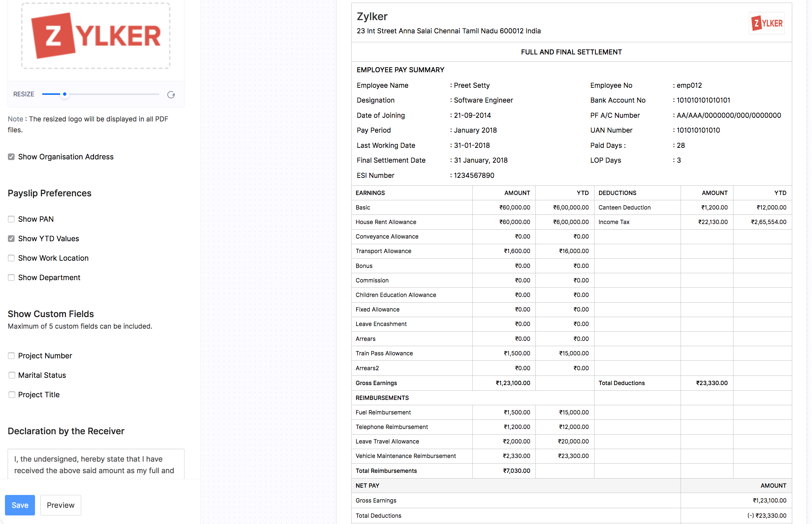This screenshot has height=524, width=812.
Task: Click the 'Show Custom Fields' heading
Action: pyautogui.click(x=51, y=314)
